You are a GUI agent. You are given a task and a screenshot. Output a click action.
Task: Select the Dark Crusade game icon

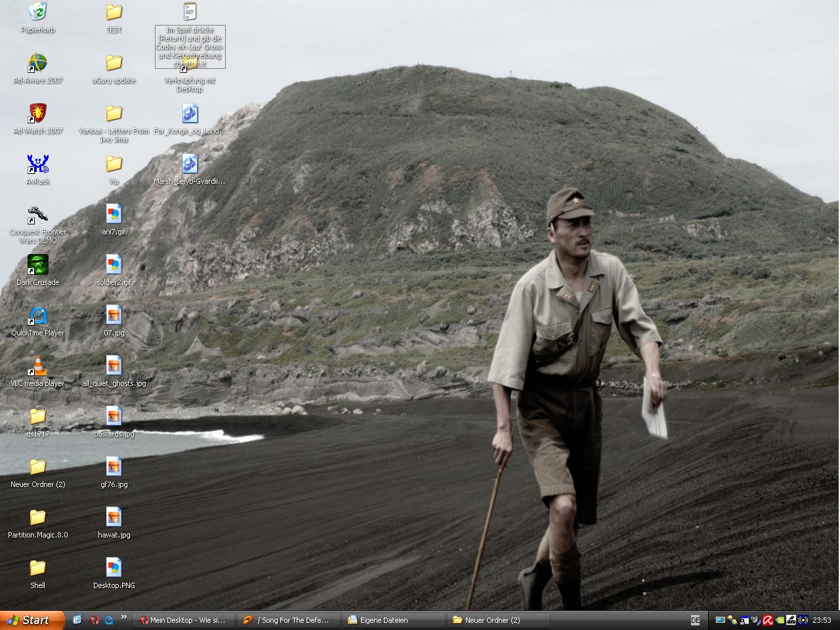pyautogui.click(x=38, y=266)
